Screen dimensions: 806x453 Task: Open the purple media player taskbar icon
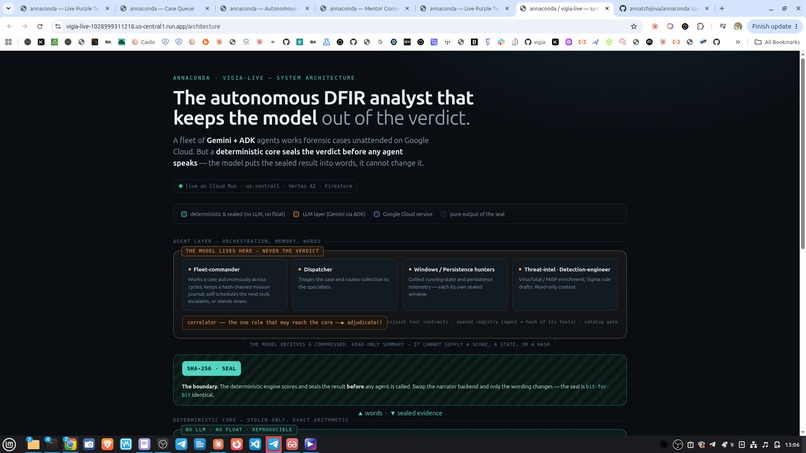point(310,444)
